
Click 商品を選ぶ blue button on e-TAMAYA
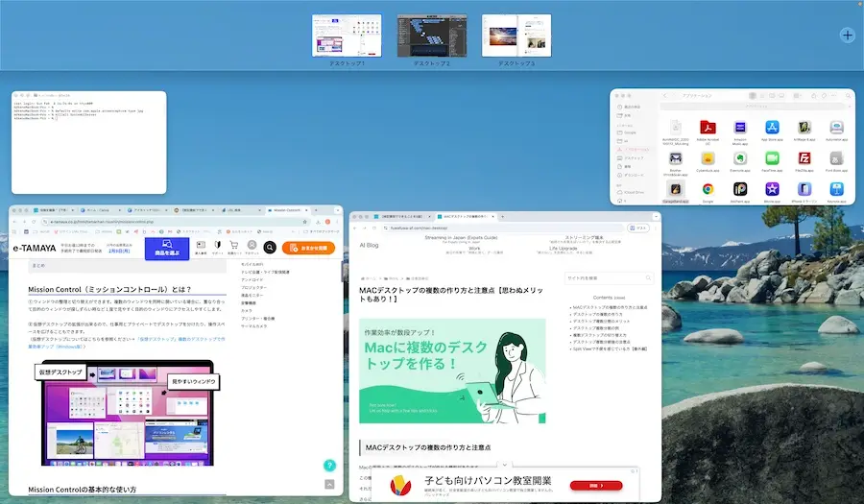(167, 248)
